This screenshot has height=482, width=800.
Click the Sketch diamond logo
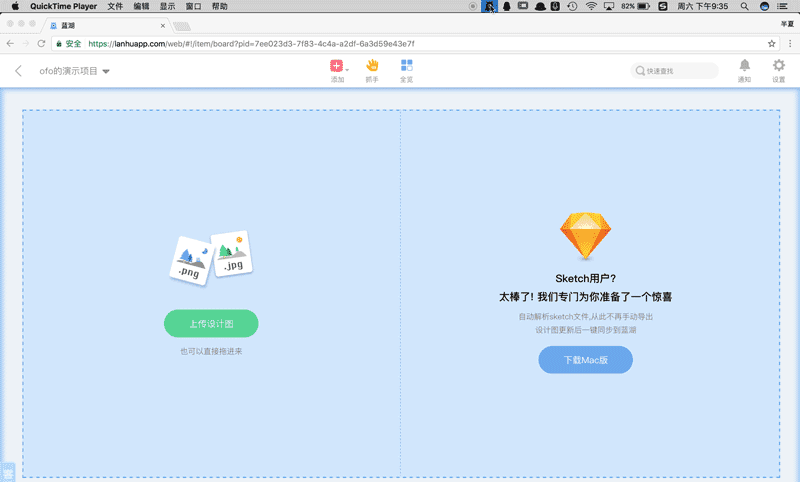coord(585,236)
